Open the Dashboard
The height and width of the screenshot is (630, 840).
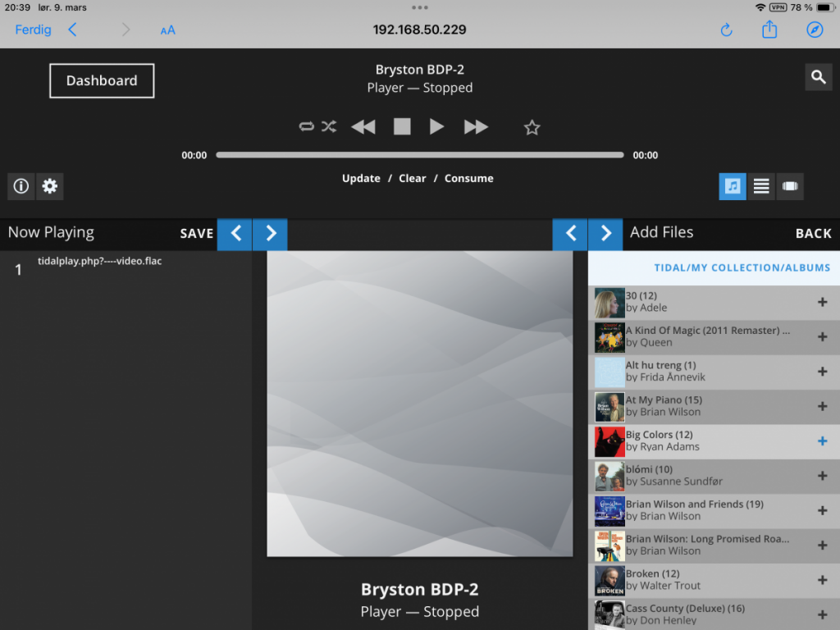(102, 81)
